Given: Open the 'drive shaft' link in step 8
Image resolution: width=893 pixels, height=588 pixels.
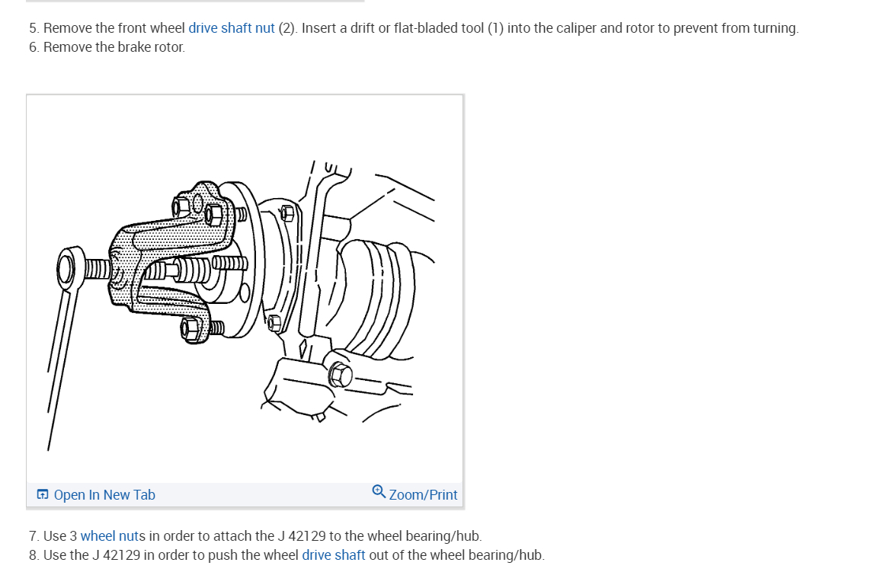Looking at the screenshot, I should pyautogui.click(x=333, y=554).
